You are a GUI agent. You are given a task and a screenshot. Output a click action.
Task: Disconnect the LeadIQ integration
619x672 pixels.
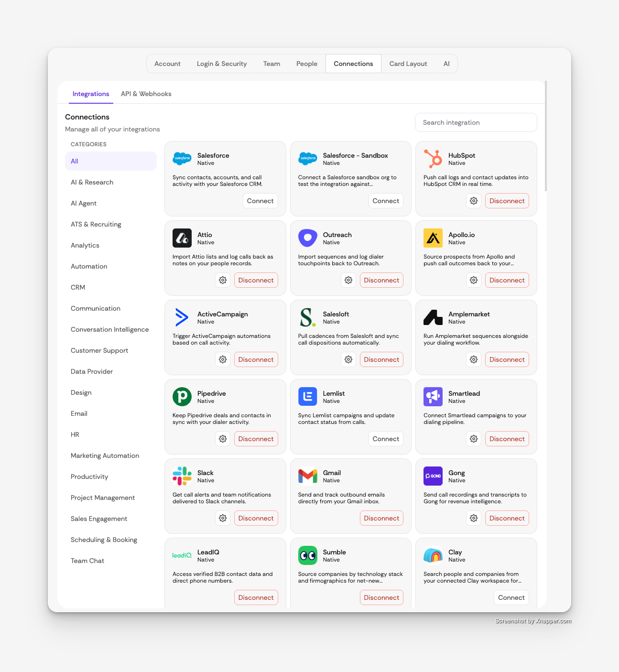[x=256, y=597]
